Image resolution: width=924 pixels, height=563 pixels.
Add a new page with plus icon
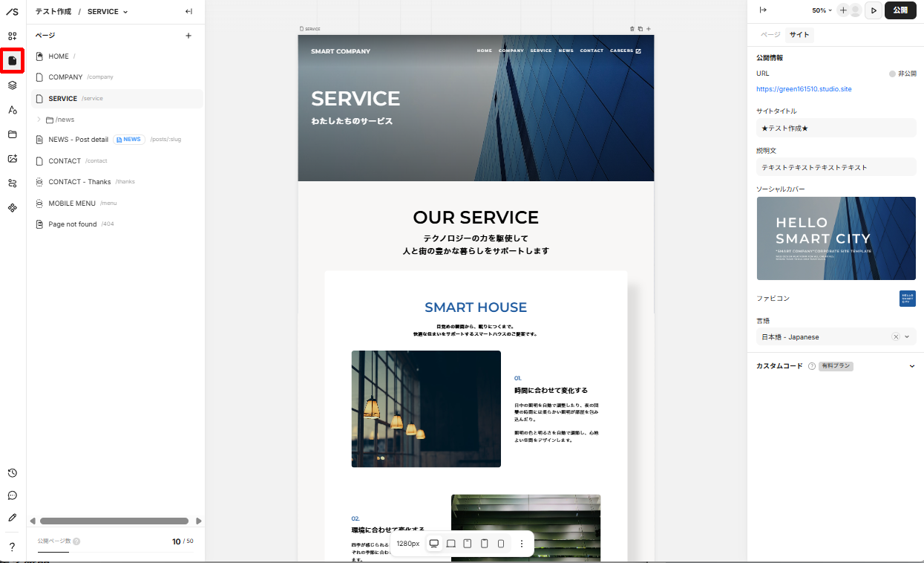pos(189,36)
